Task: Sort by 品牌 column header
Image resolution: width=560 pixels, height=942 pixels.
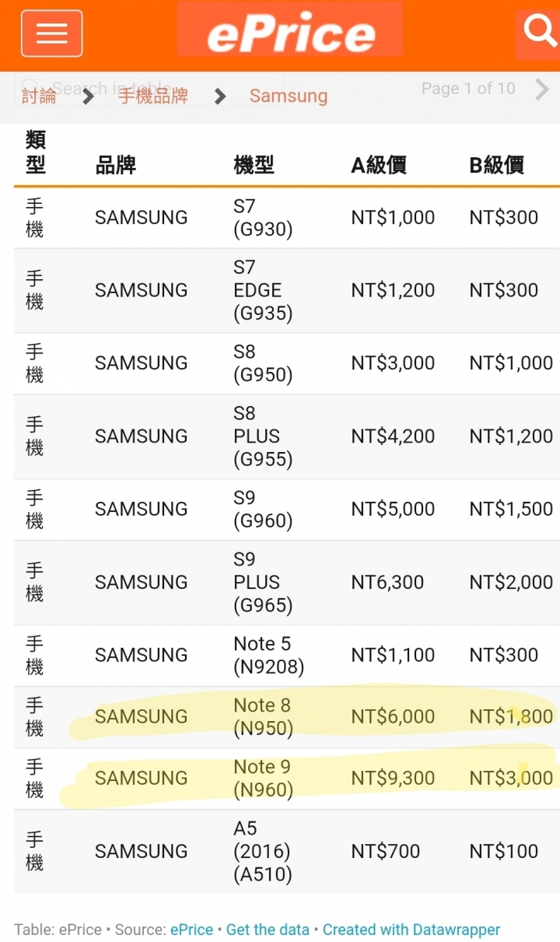Action: pyautogui.click(x=116, y=165)
